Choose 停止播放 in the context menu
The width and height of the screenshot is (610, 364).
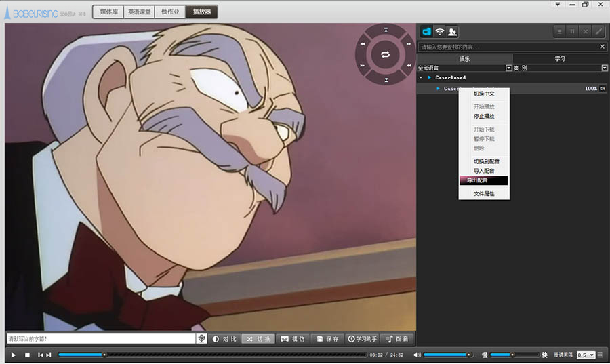click(484, 117)
